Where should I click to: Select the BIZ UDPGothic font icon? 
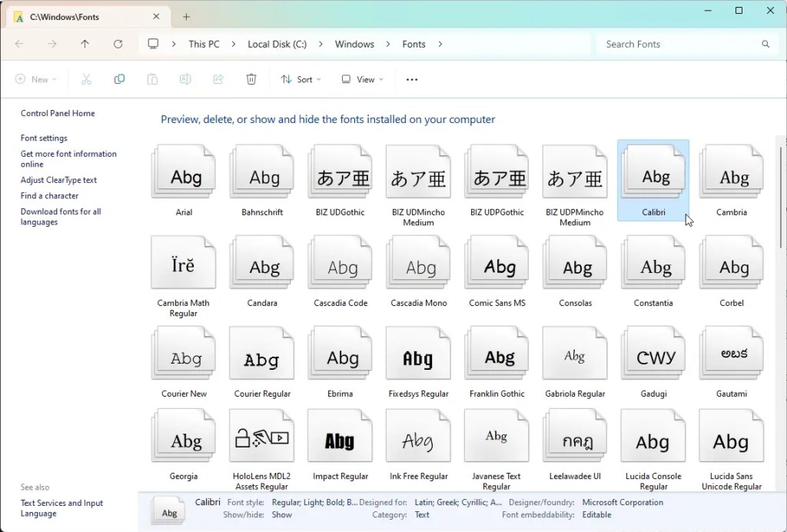(497, 171)
